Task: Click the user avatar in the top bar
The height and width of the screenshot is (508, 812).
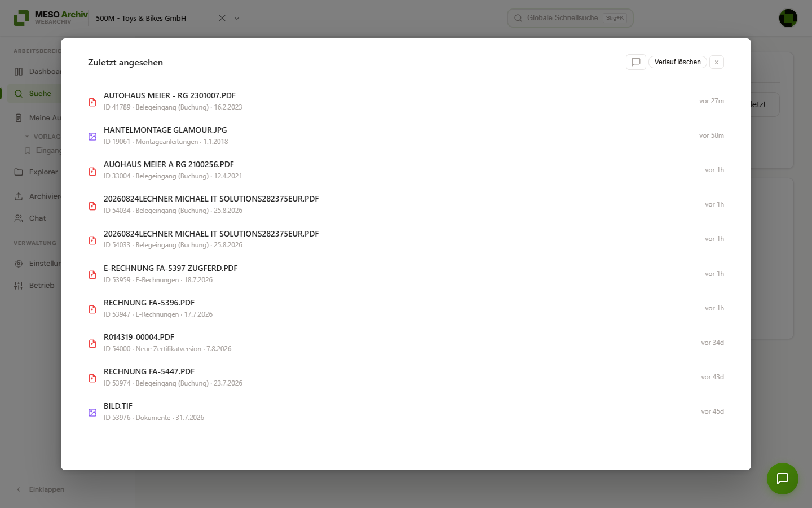Action: pyautogui.click(x=788, y=18)
